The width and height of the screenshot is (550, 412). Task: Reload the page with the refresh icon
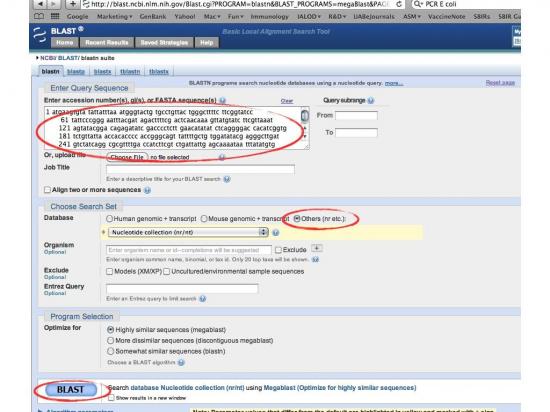399,4
